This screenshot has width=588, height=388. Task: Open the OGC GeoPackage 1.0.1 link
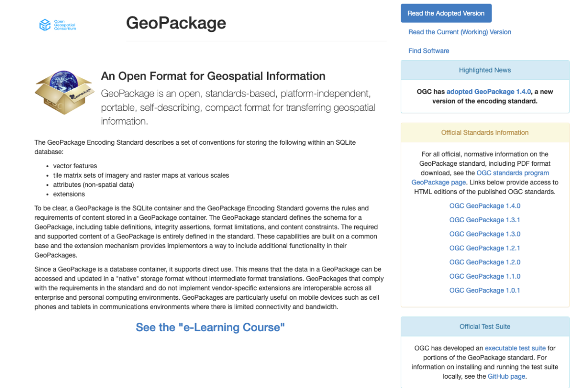tap(484, 290)
